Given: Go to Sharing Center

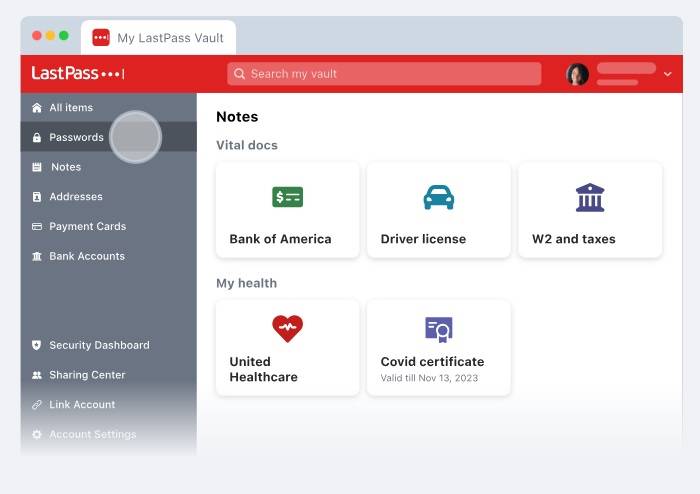Looking at the screenshot, I should point(109,375).
